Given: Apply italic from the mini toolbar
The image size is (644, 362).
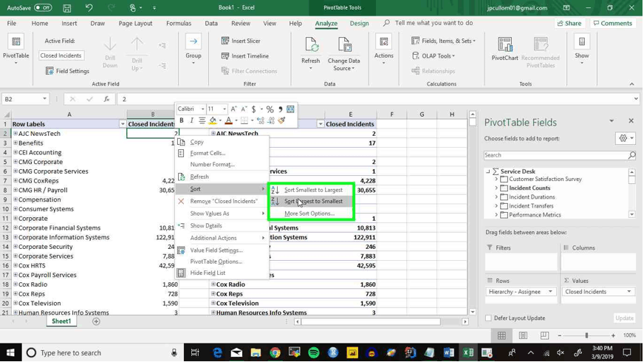Looking at the screenshot, I should (191, 120).
